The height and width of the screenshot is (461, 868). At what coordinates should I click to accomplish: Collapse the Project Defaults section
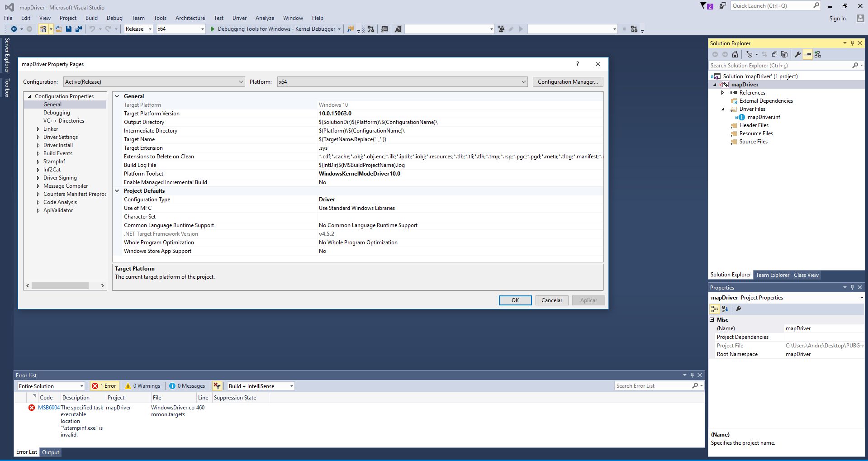coord(117,190)
